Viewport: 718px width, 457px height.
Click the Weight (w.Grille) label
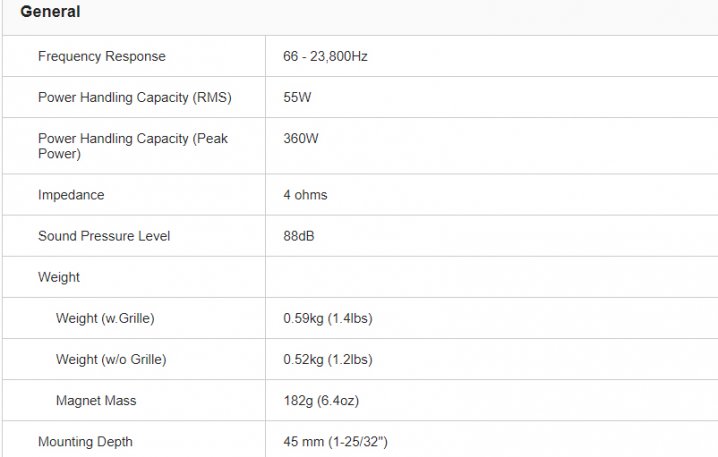tap(105, 318)
